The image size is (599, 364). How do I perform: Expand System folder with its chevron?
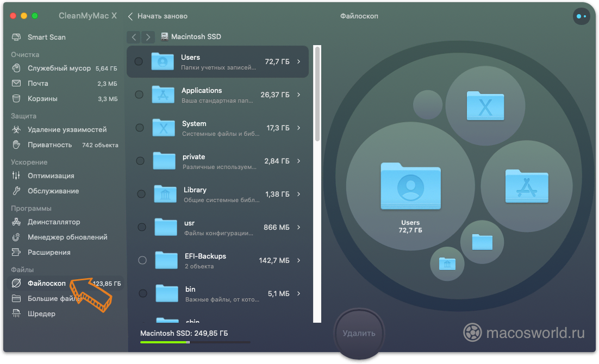(x=299, y=128)
